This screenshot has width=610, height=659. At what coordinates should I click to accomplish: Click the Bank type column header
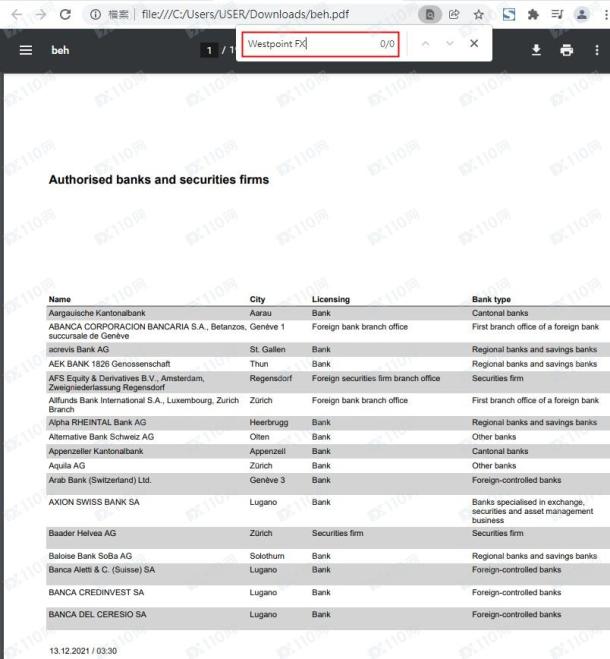pyautogui.click(x=491, y=300)
